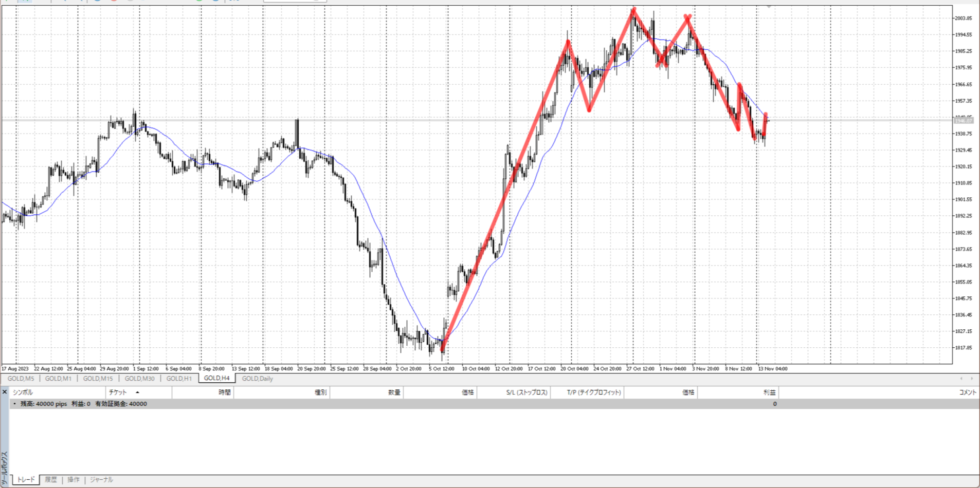Switch to the GOLD,M5 chart tab
The width and height of the screenshot is (980, 488).
(x=21, y=379)
